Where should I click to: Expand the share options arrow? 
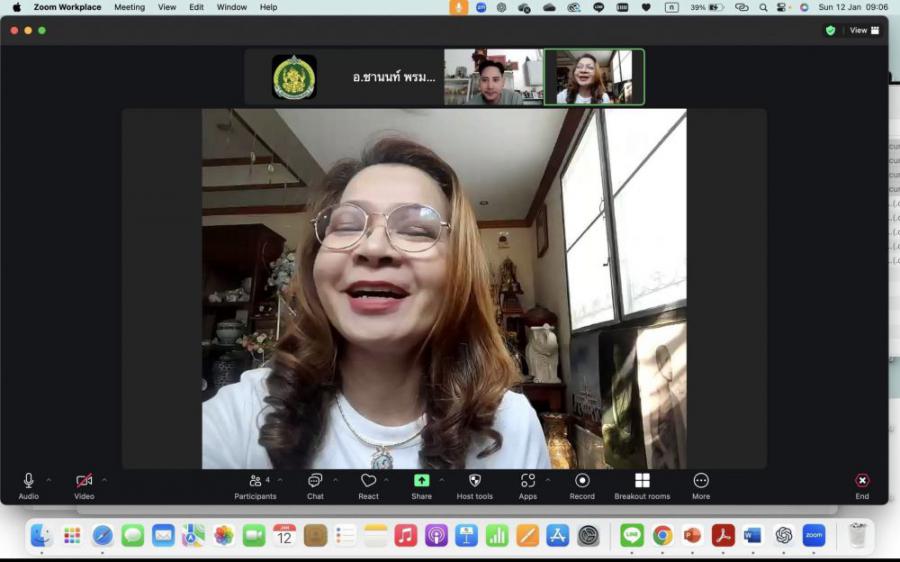click(x=441, y=480)
